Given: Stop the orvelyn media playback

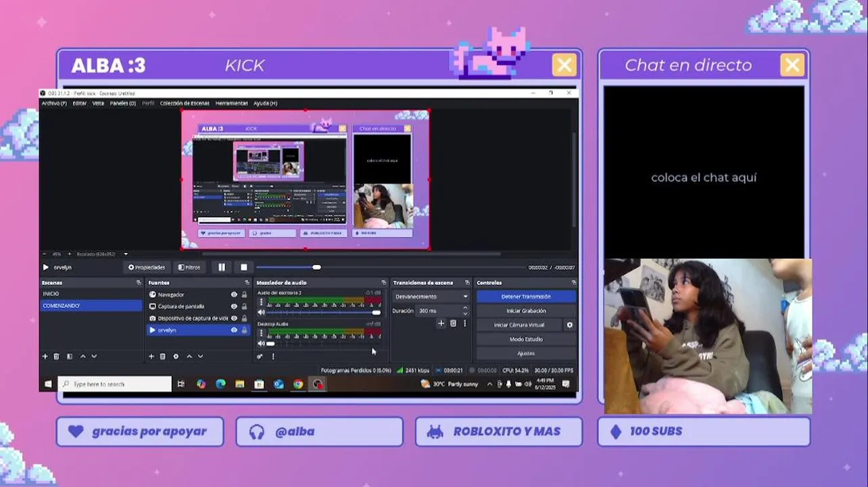Looking at the screenshot, I should coord(244,267).
